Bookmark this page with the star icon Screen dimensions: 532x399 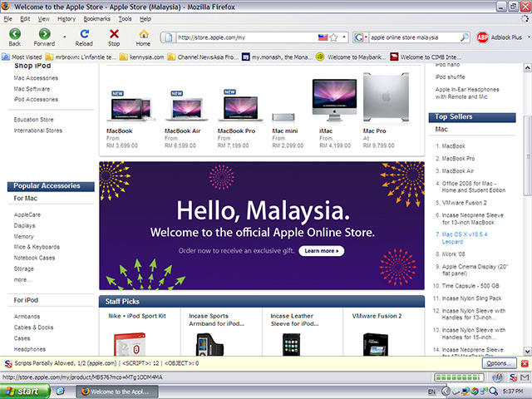pos(333,37)
